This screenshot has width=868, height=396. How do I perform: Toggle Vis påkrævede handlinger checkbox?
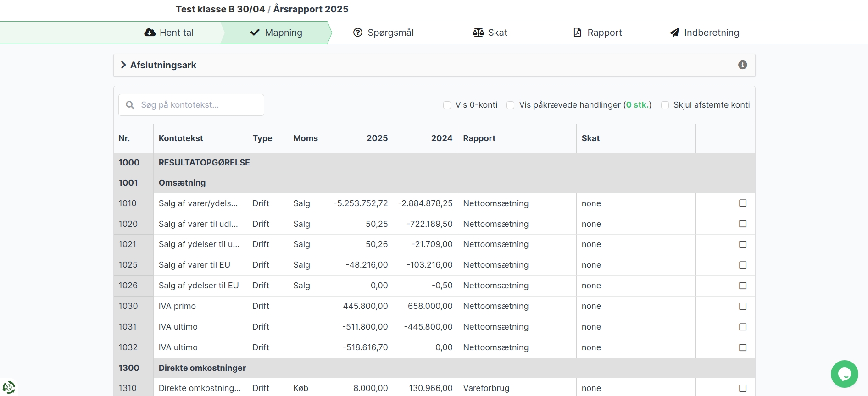click(x=510, y=105)
